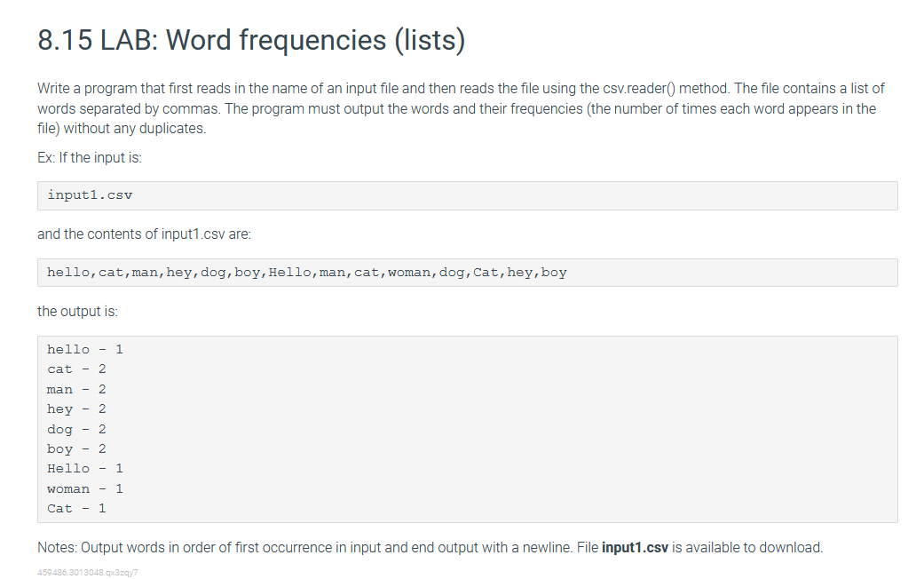Click the Notes line about output order
The image size is (924, 579).
point(430,548)
